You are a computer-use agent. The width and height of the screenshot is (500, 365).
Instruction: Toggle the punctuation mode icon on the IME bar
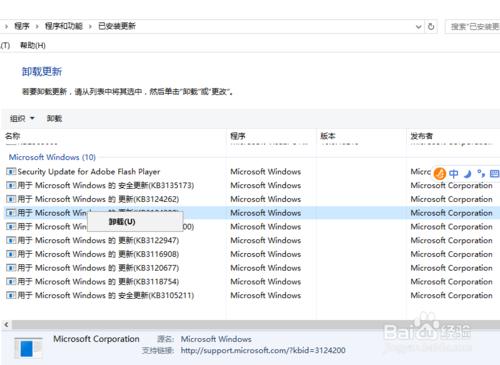pos(481,173)
